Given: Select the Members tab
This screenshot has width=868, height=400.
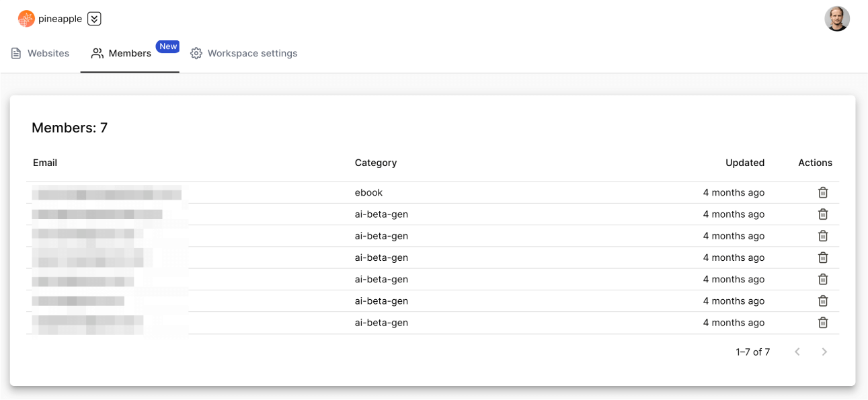Looking at the screenshot, I should [122, 53].
